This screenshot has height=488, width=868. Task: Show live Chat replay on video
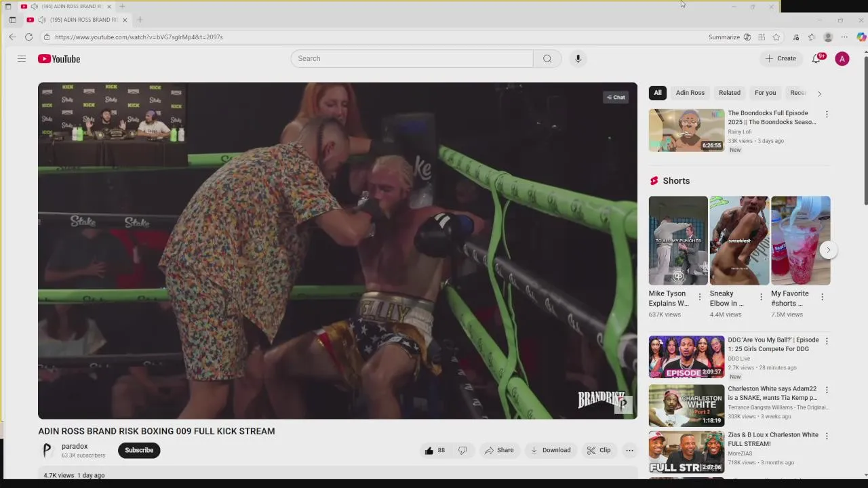click(616, 98)
